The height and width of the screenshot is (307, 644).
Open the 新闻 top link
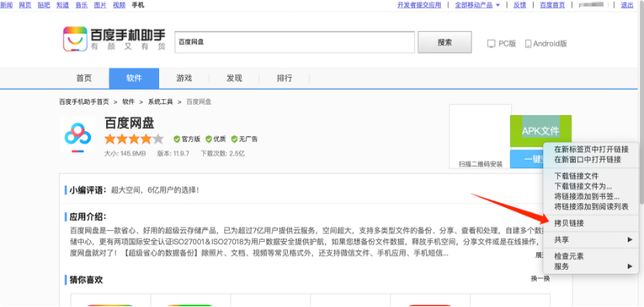tap(6, 5)
